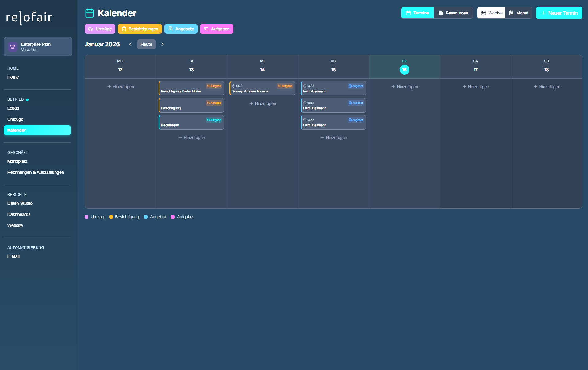This screenshot has width=588, height=370.
Task: Open Leads in the sidebar
Action: (13, 108)
